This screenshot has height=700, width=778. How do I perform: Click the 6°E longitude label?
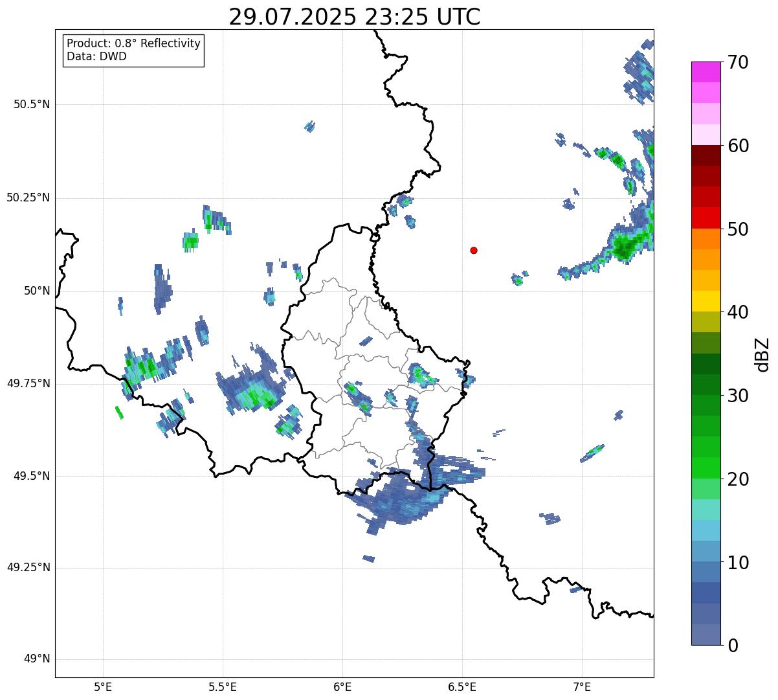click(342, 686)
